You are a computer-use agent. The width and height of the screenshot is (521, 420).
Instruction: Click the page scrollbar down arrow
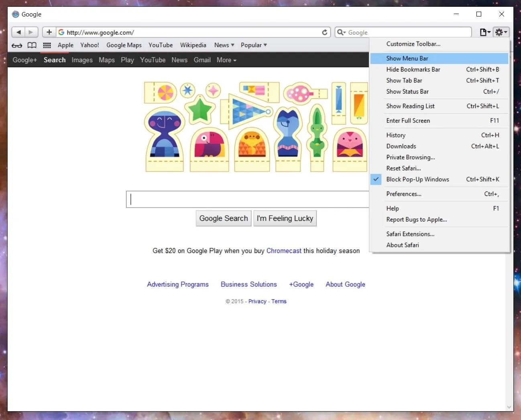point(509,407)
